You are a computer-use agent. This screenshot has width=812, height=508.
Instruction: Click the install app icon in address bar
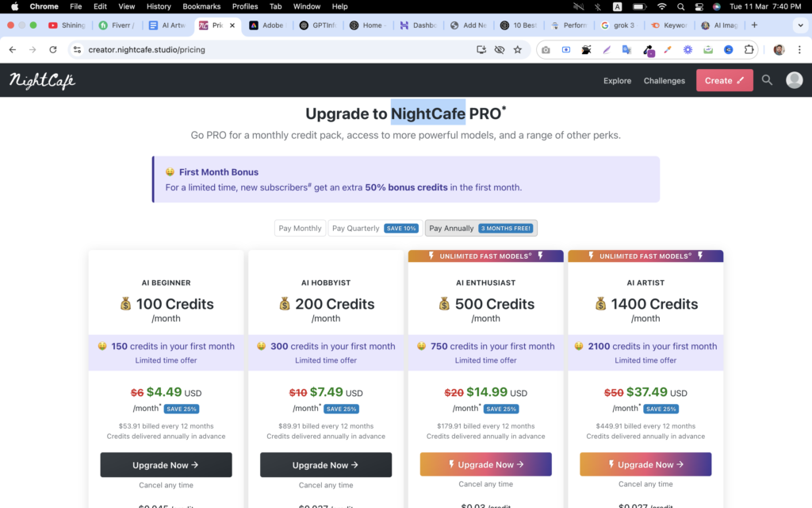[x=481, y=50]
